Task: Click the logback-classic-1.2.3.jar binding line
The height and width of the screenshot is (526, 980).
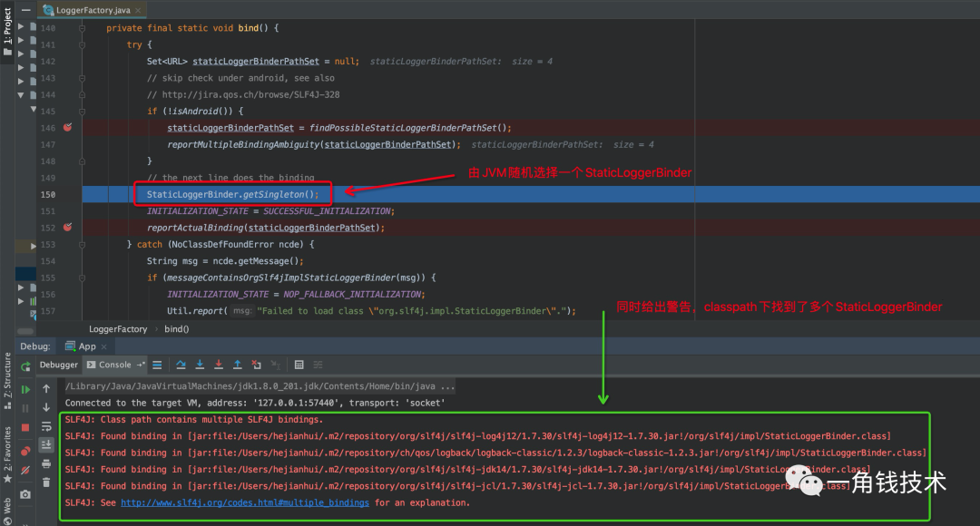Action: click(495, 453)
